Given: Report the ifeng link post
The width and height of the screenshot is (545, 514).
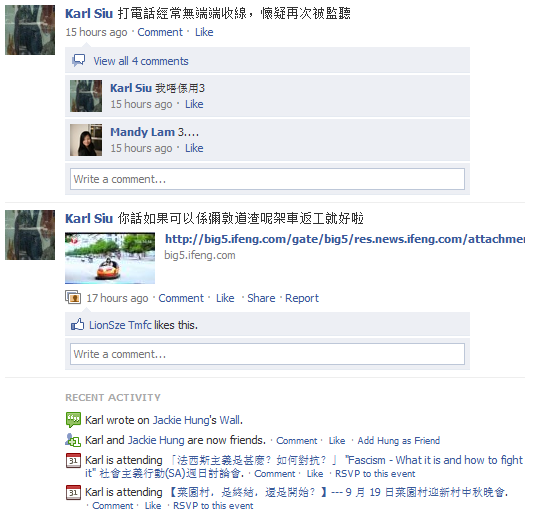Looking at the screenshot, I should point(302,298).
